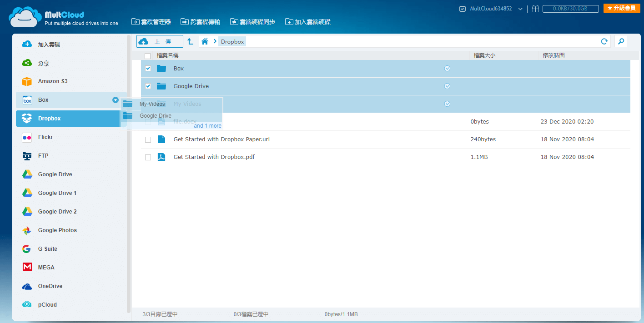
Task: Click the green share icon
Action: pyautogui.click(x=27, y=63)
